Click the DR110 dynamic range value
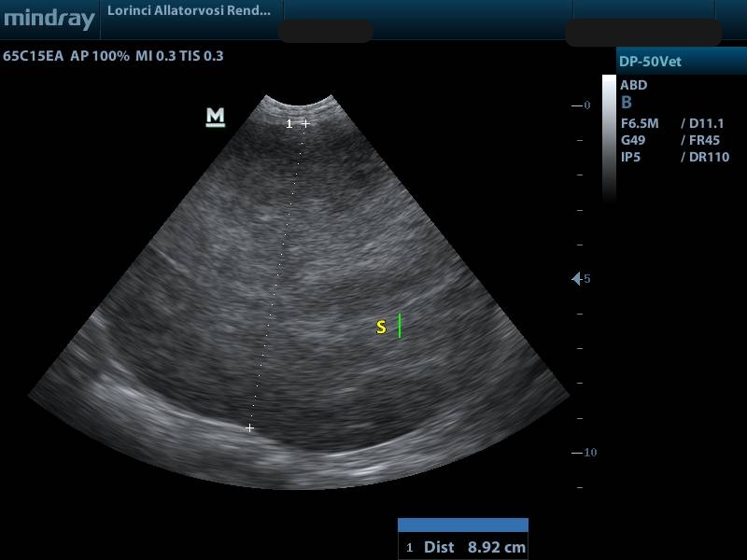The height and width of the screenshot is (560, 747). [x=705, y=157]
